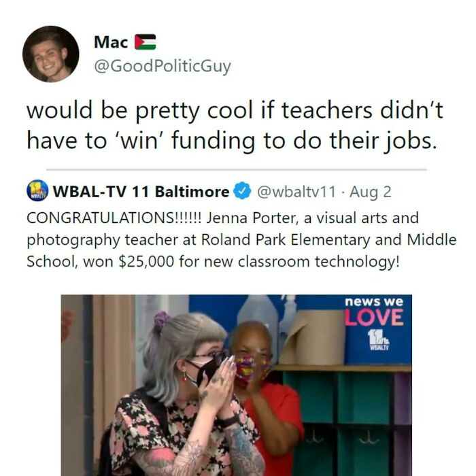Click the Palestinian flag emoji beside Mac

pos(145,42)
